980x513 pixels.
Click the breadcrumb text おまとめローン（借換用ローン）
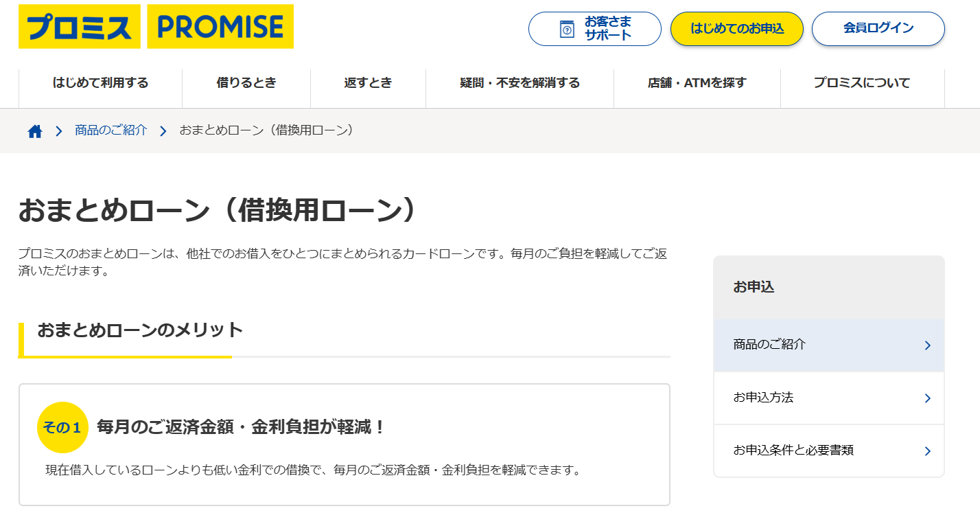tap(269, 130)
